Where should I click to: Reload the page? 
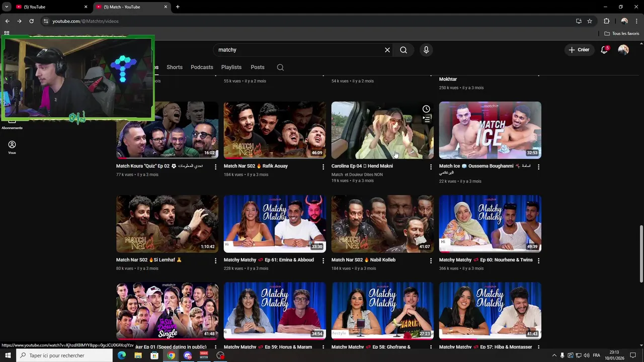[31, 21]
